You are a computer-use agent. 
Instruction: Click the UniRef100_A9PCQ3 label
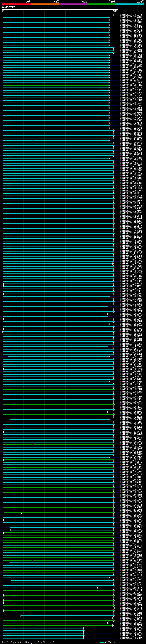point(131,42)
